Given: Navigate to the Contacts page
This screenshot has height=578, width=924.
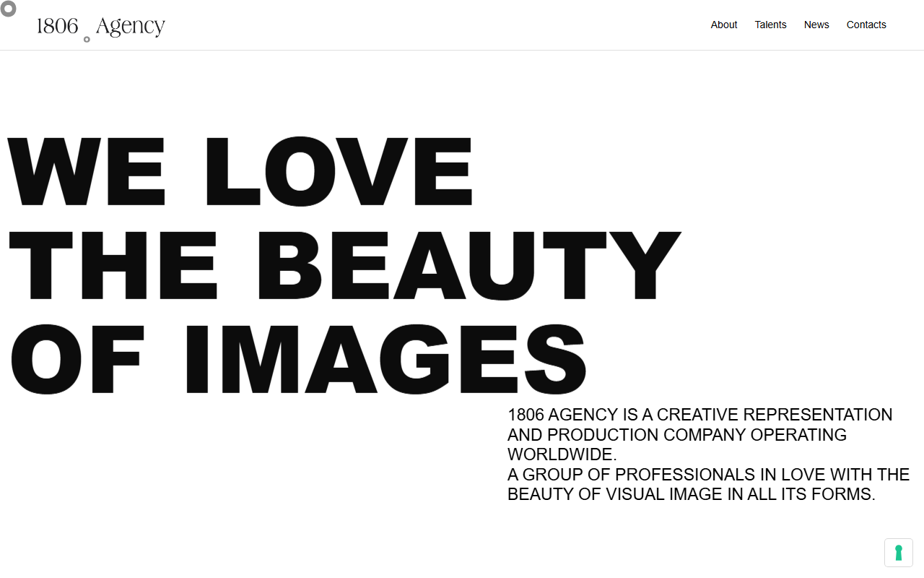Looking at the screenshot, I should 866,25.
